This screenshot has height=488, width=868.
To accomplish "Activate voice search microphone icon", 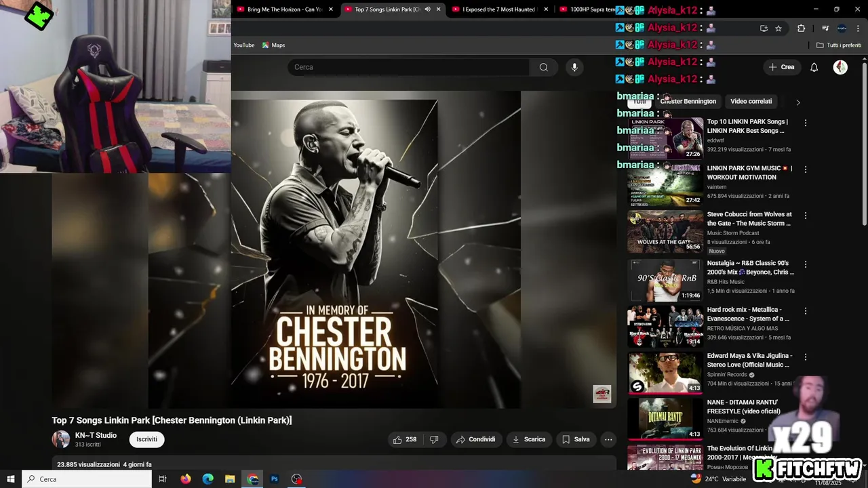I will (x=574, y=67).
